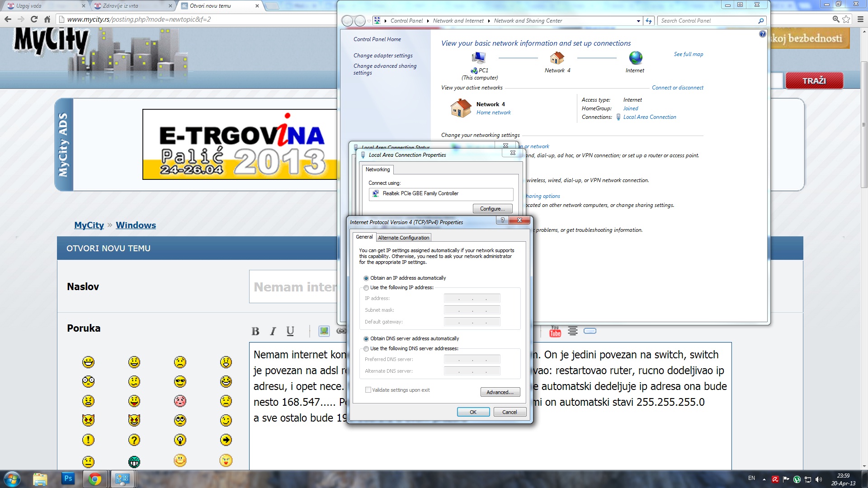Click the Search Control Panel field
This screenshot has height=488, width=868.
(708, 21)
